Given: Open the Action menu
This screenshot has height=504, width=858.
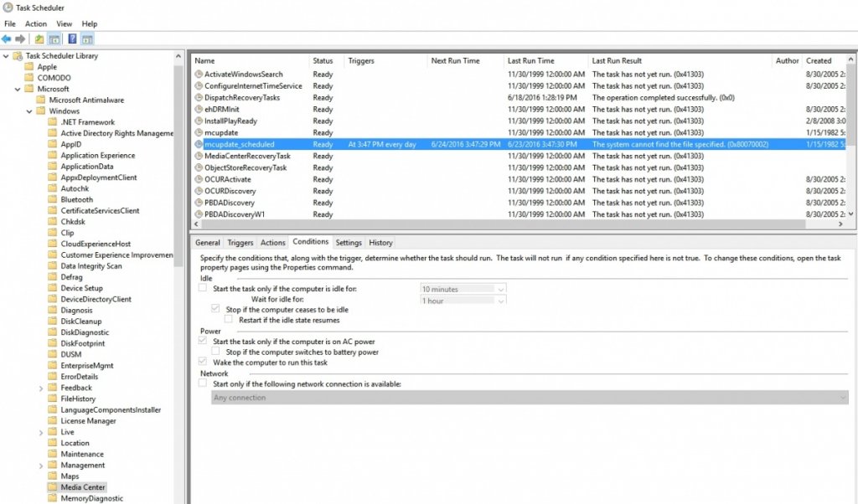Looking at the screenshot, I should [36, 23].
